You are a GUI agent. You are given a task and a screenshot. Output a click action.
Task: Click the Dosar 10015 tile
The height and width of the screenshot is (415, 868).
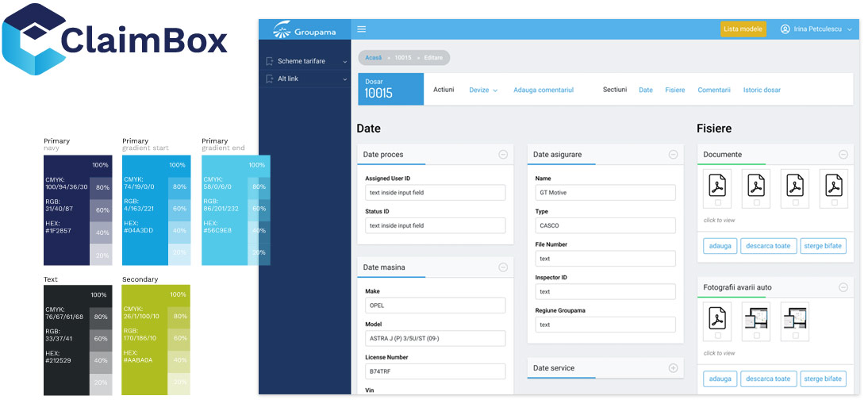coord(391,89)
